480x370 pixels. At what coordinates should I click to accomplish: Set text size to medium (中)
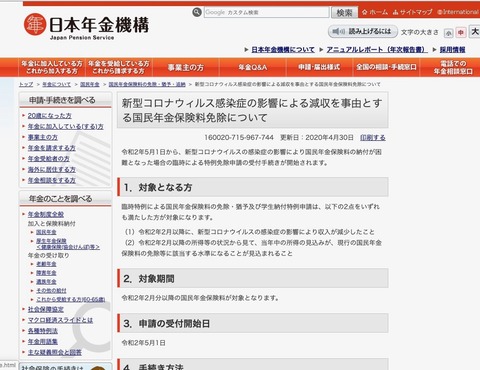click(x=461, y=32)
